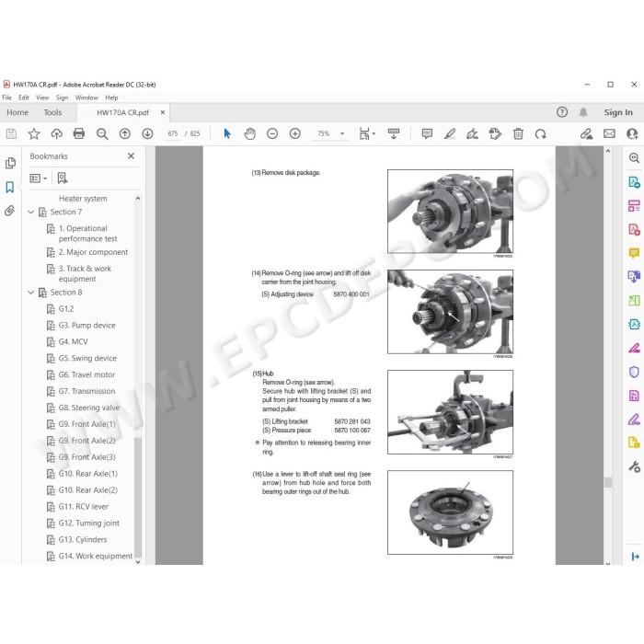Switch to the Tools tab

[52, 112]
